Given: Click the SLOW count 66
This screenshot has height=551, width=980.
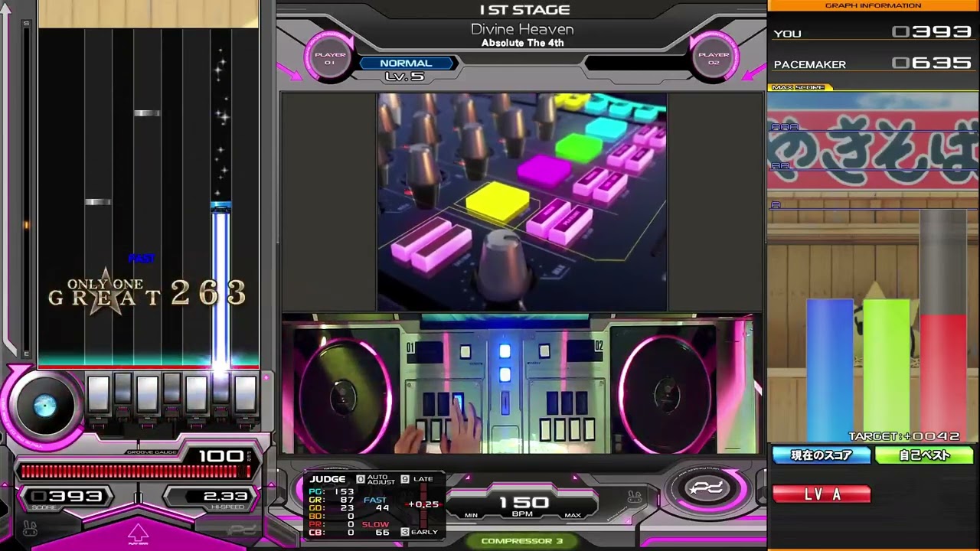Looking at the screenshot, I should point(382,532).
